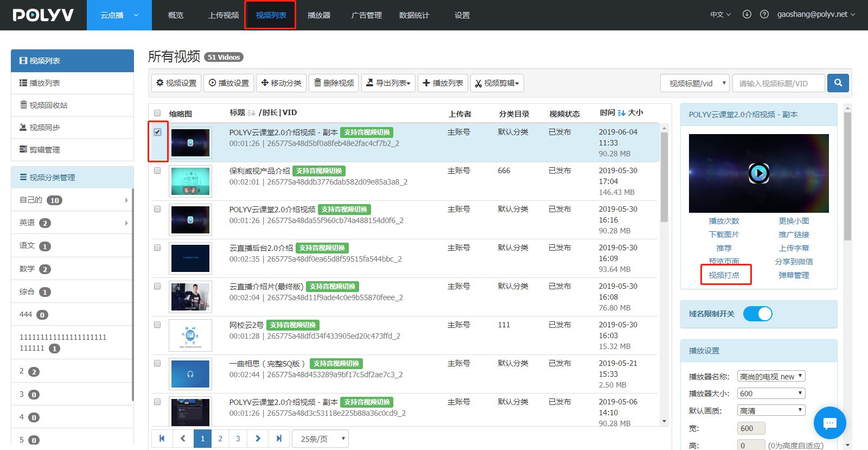Open 25条/页 page size dropdown

coord(320,439)
